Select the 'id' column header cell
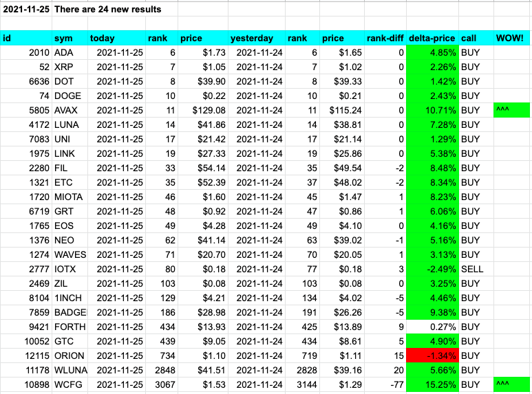This screenshot has height=394, width=532. pos(26,38)
